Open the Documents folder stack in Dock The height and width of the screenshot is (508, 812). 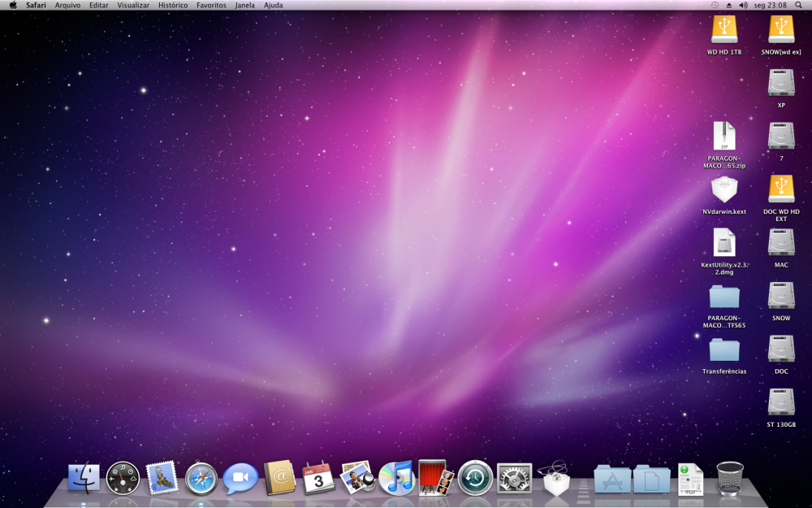(x=651, y=479)
